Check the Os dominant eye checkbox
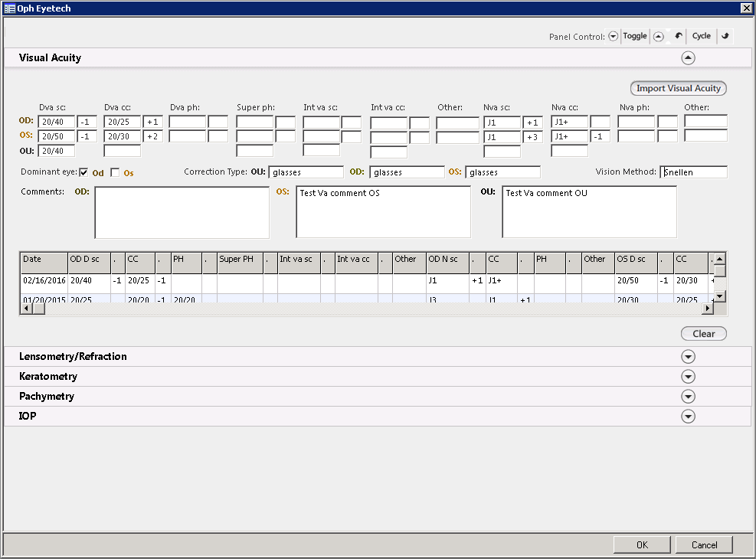 point(115,172)
